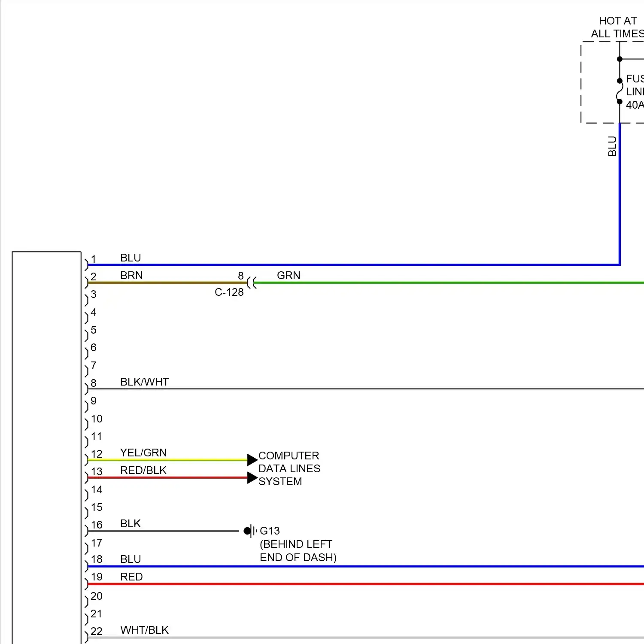This screenshot has height=644, width=644.
Task: Click pin number 3
Action: tap(94, 294)
